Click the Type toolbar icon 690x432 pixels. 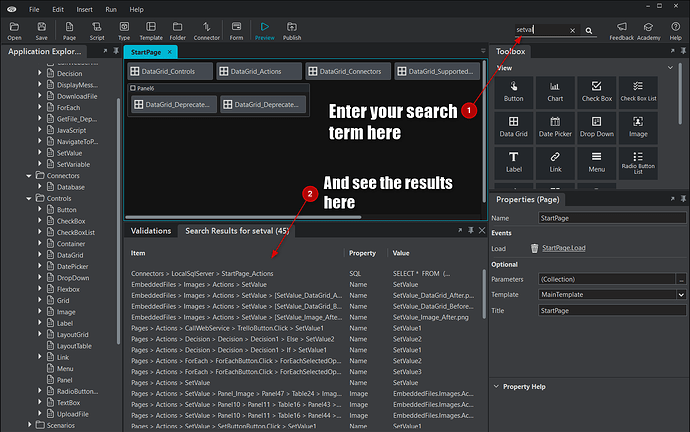[124, 31]
